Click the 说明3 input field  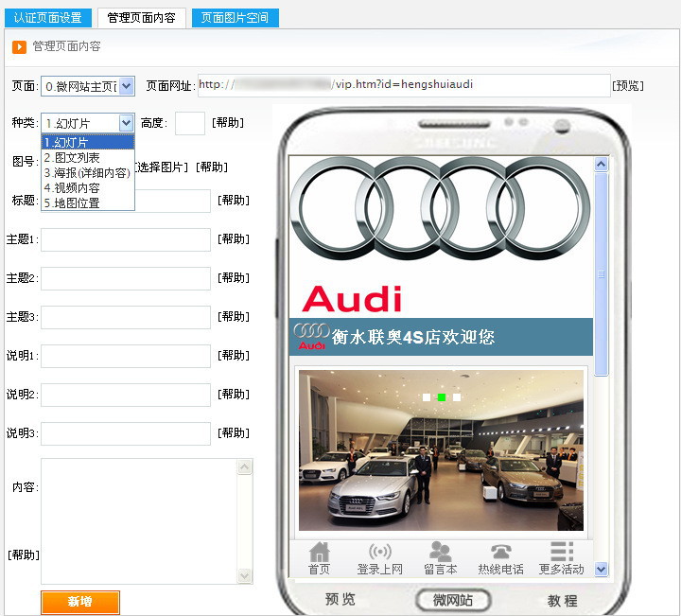[x=126, y=433]
